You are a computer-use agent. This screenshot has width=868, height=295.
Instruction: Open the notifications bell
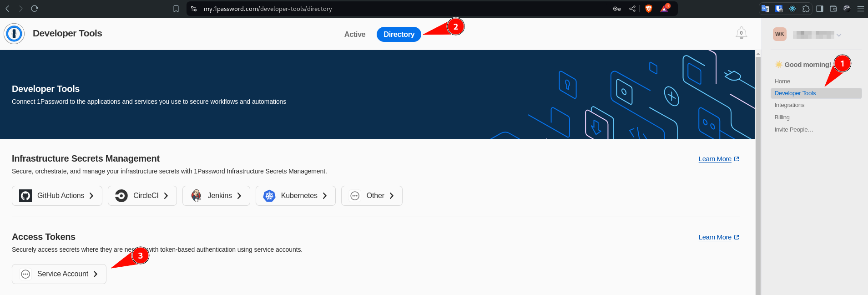[742, 33]
